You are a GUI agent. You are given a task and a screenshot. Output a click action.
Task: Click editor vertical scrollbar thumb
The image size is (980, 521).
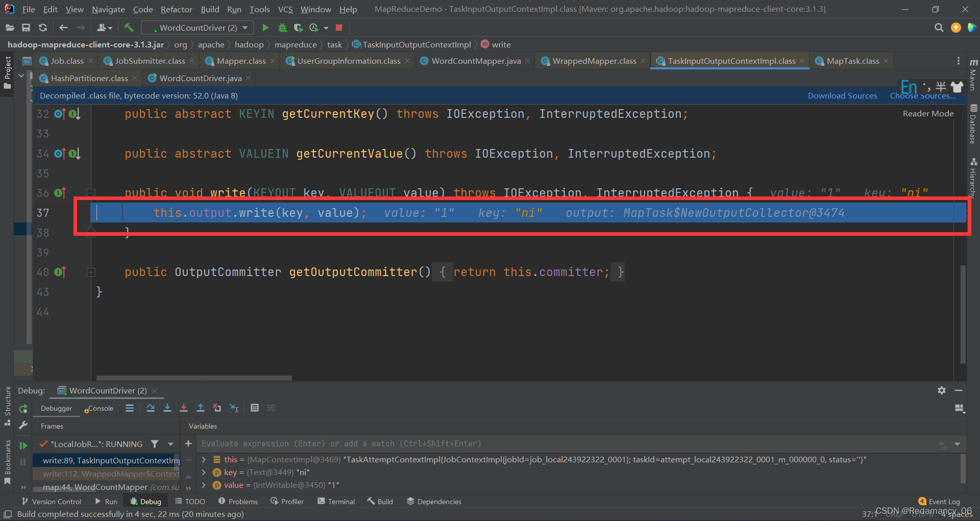[x=963, y=314]
